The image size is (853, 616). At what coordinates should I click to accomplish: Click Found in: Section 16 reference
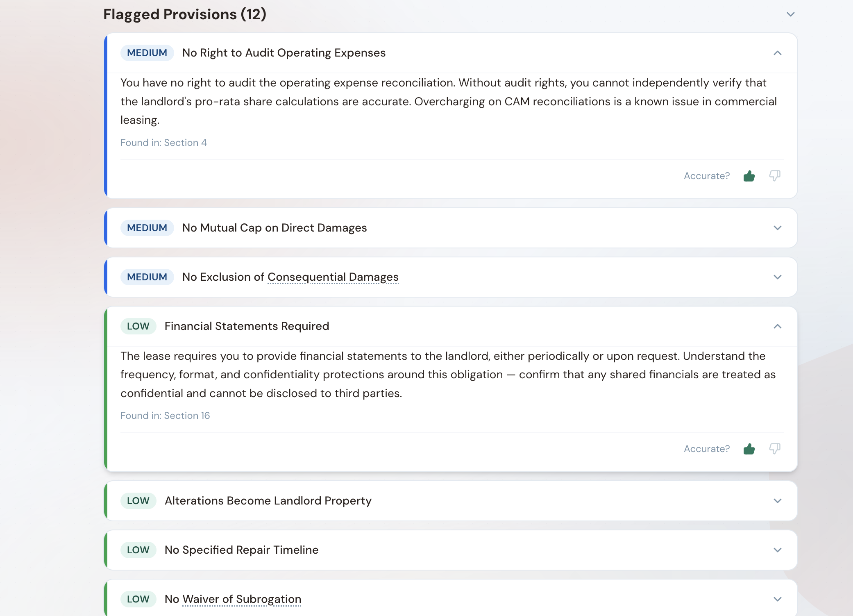click(x=165, y=416)
